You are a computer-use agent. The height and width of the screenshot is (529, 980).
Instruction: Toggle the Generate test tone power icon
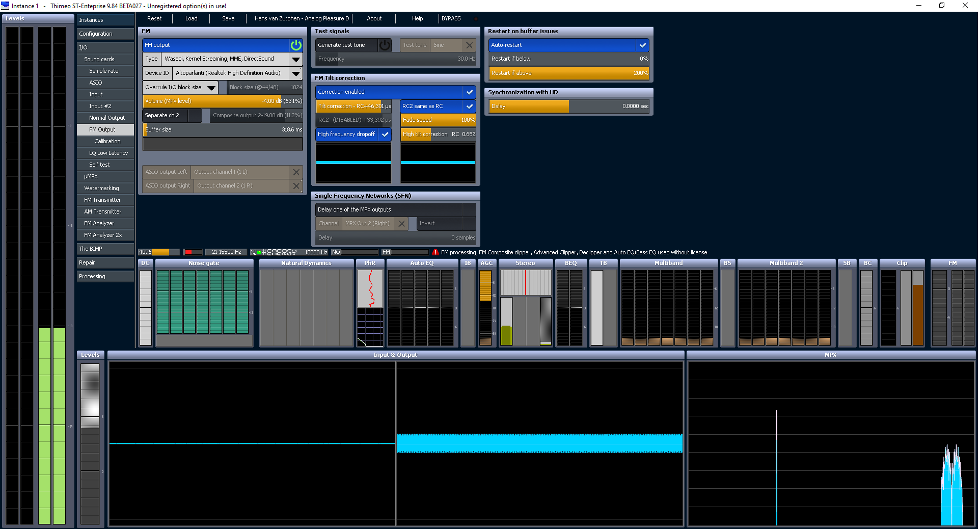point(385,45)
